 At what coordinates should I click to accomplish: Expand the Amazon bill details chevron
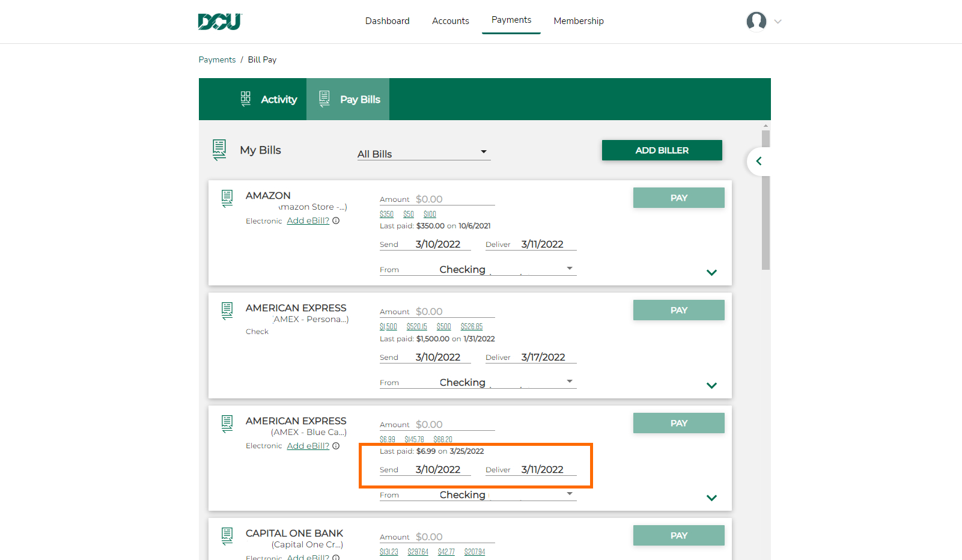pyautogui.click(x=711, y=273)
